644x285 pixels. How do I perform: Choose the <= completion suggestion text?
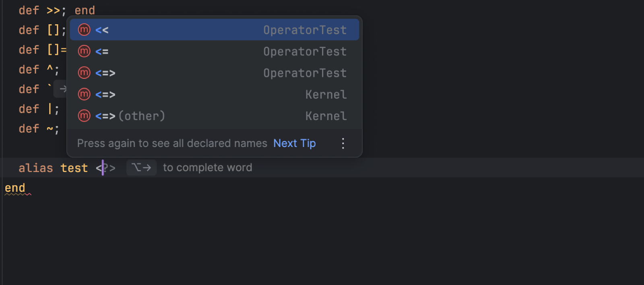[x=102, y=52]
